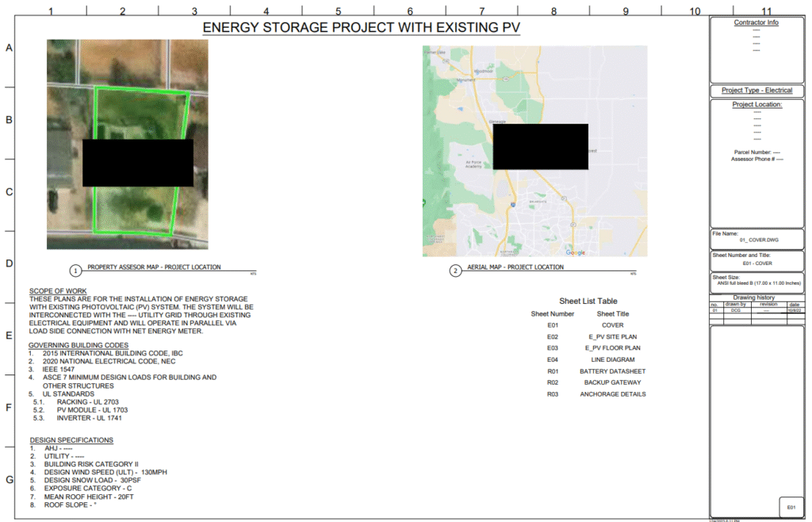Click the 'PROPERTY ASSESOR MAP - PROJECT LOCATION' caption
Image resolution: width=812 pixels, height=522 pixels.
pos(154,267)
